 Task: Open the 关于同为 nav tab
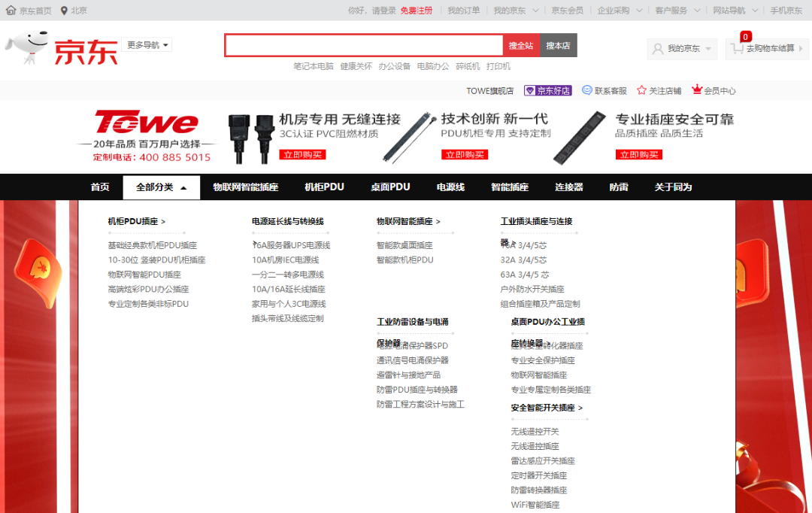click(673, 187)
